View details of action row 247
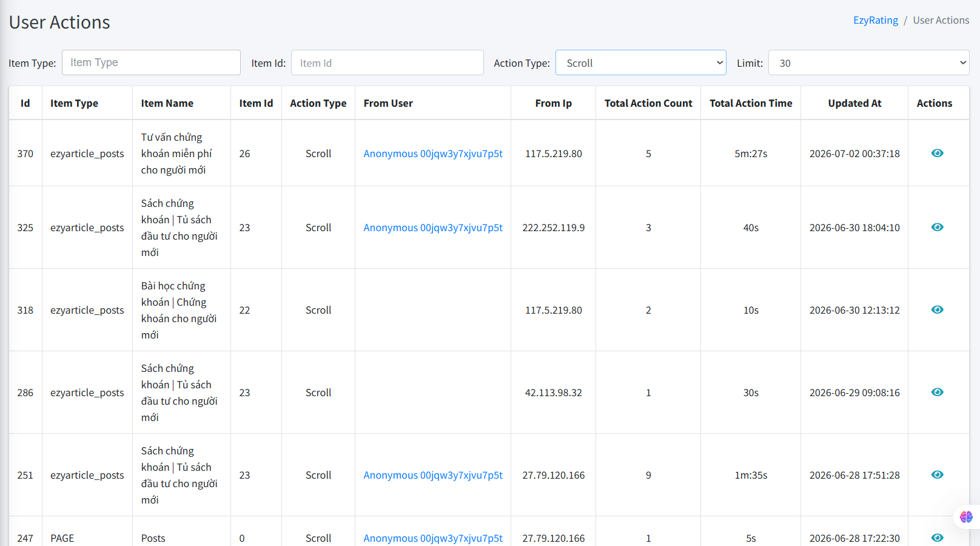980x546 pixels. coord(937,538)
